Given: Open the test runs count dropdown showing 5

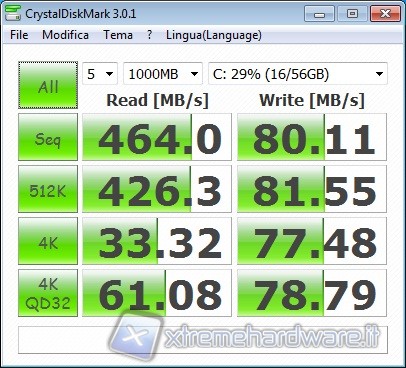Looking at the screenshot, I should (100, 74).
